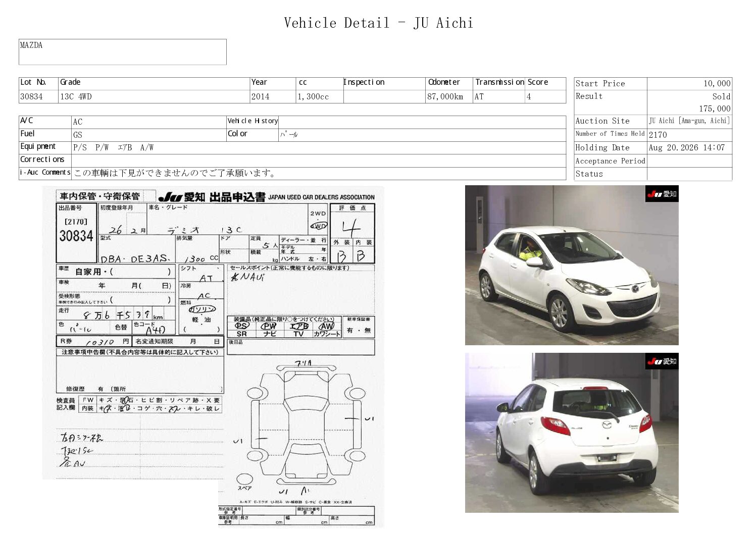The width and height of the screenshot is (756, 534).
Task: Open the rear-view white Mazda photo
Action: 572,433
